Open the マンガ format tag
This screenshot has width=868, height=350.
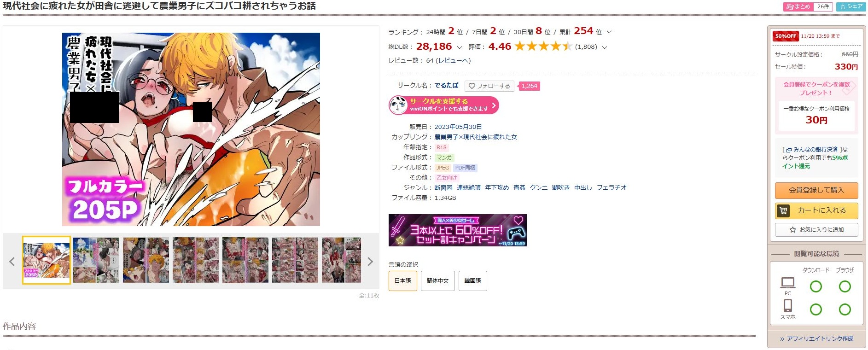point(444,157)
